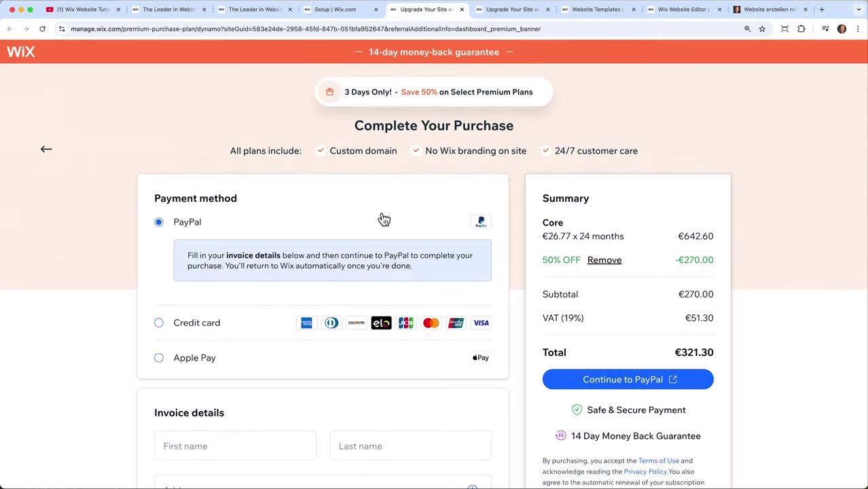Select Credit card as payment method
This screenshot has height=489, width=868.
[159, 323]
